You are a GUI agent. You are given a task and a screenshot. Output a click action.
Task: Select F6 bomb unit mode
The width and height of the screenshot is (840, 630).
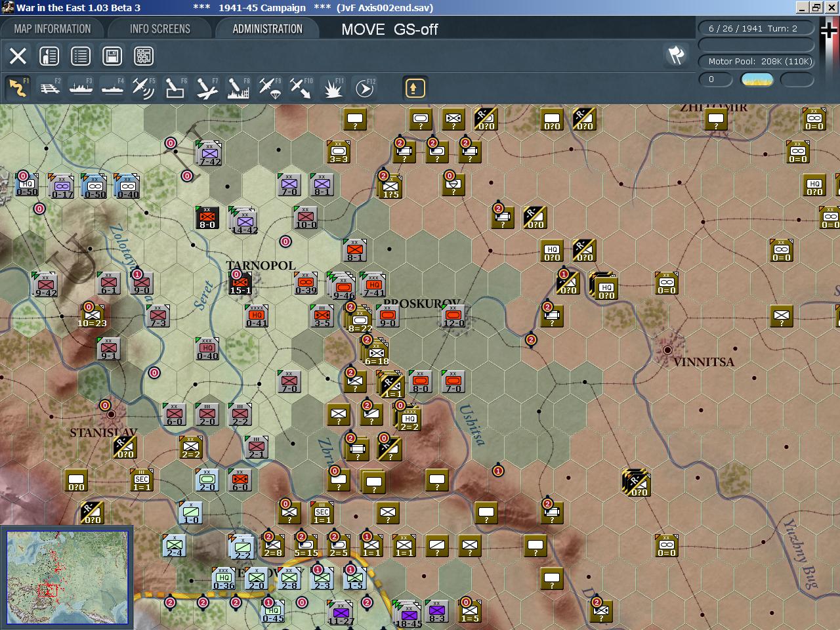(175, 88)
